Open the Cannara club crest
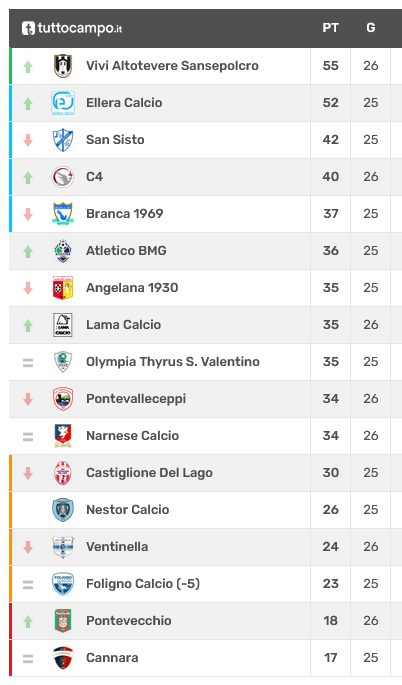The image size is (402, 685). [63, 658]
